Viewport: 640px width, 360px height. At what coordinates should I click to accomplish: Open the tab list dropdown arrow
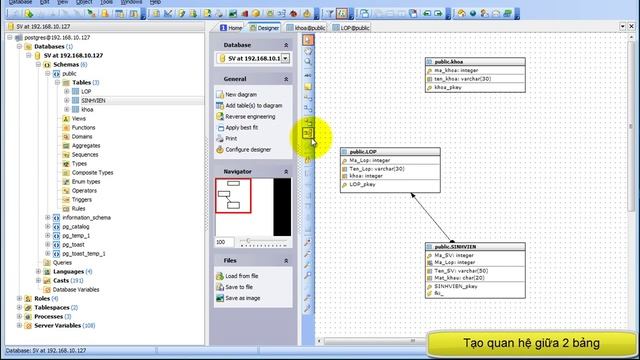622,26
